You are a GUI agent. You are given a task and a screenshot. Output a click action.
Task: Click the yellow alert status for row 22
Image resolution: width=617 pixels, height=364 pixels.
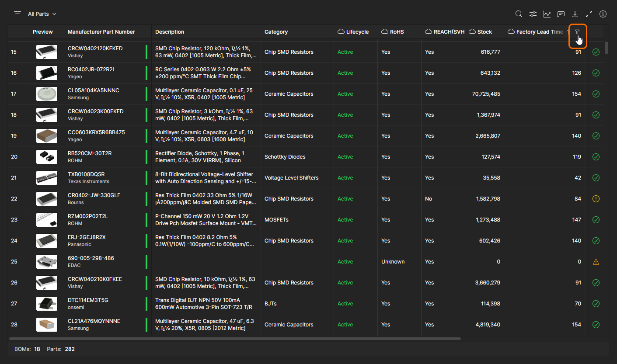[x=596, y=199]
